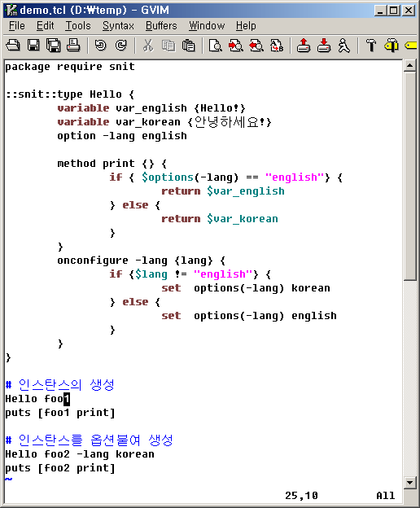Open the File menu
Image resolution: width=420 pixels, height=508 pixels.
click(16, 25)
